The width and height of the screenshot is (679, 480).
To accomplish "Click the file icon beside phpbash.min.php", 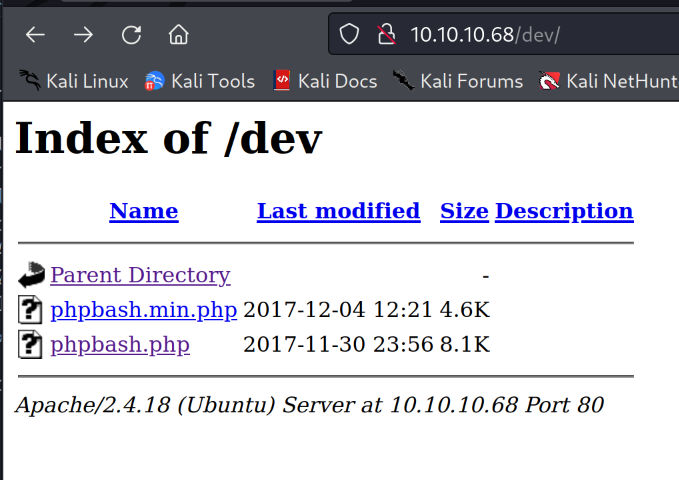I will tap(31, 310).
